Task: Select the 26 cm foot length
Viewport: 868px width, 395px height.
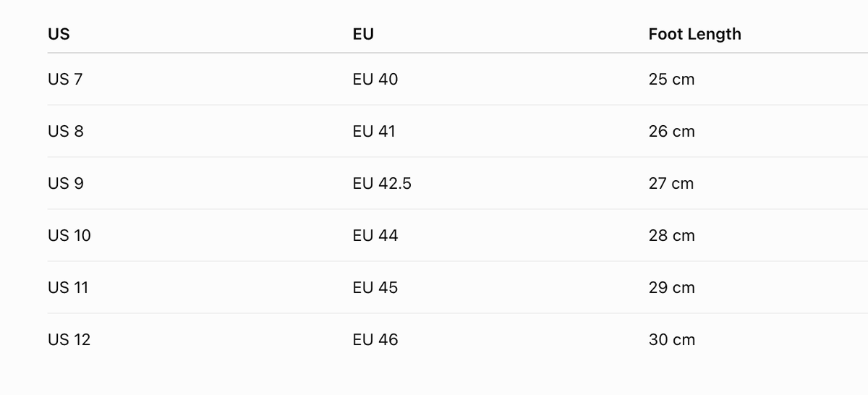Action: (671, 131)
